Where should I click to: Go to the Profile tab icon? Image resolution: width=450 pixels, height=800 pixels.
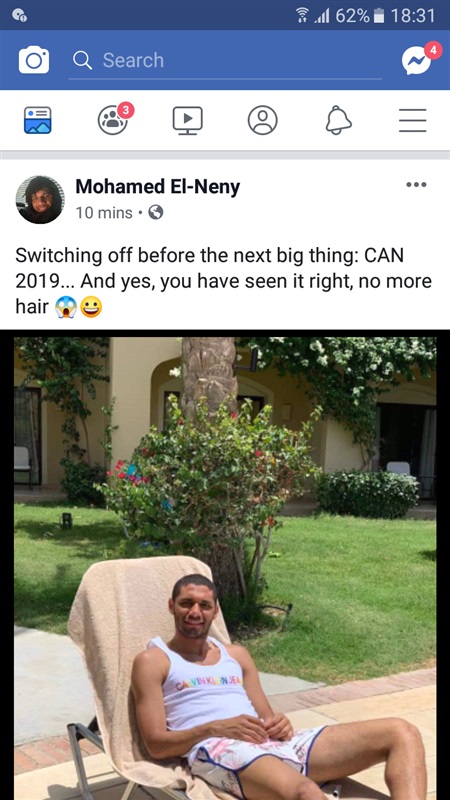262,120
